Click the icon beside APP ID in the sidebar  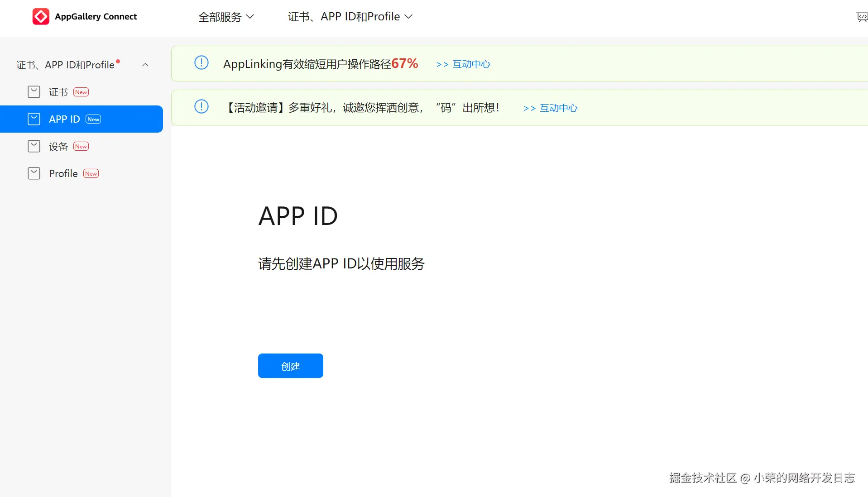tap(34, 119)
